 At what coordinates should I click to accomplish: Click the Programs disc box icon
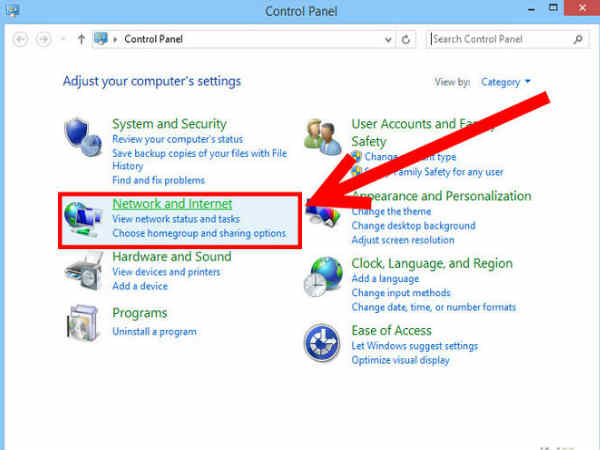coord(83,323)
